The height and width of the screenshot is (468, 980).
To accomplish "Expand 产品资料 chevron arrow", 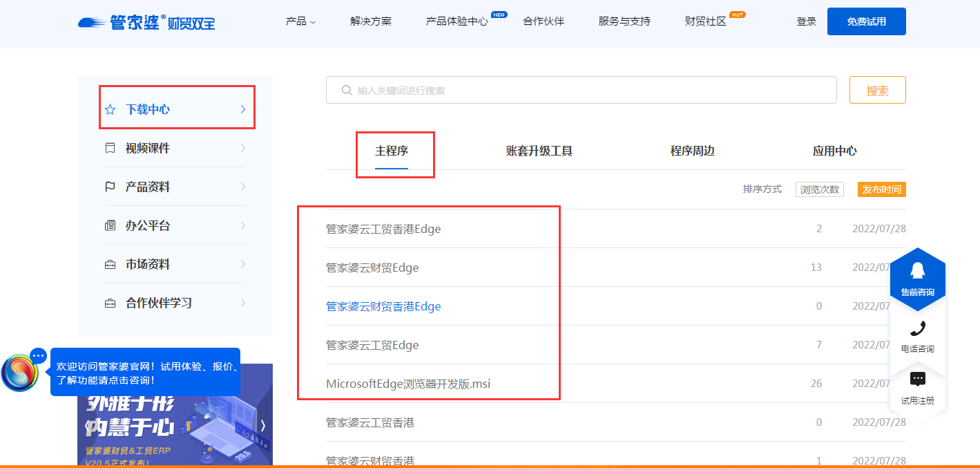I will pyautogui.click(x=242, y=187).
